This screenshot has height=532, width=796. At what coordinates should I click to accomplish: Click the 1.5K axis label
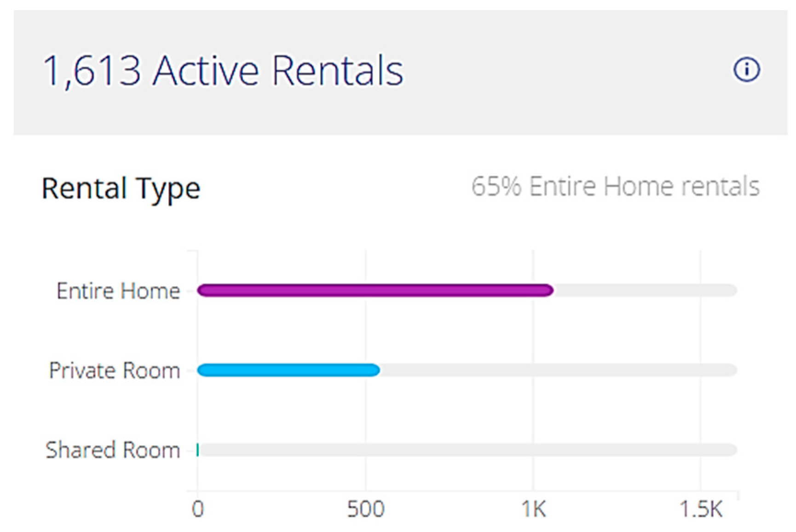coord(701,509)
